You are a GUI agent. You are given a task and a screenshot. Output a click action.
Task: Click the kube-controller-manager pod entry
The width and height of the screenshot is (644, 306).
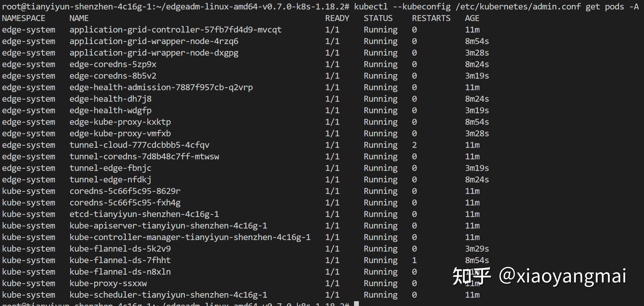pos(190,237)
